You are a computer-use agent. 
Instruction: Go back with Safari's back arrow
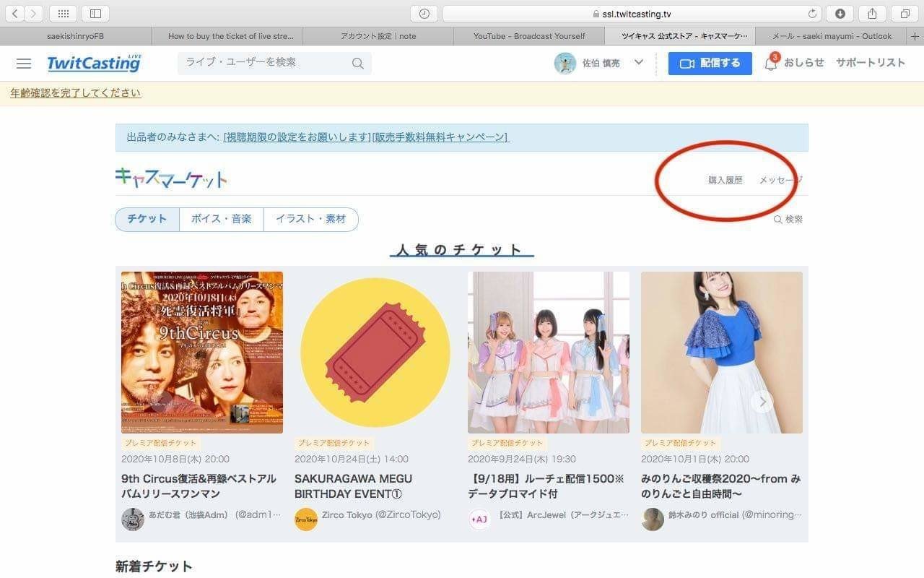point(14,14)
